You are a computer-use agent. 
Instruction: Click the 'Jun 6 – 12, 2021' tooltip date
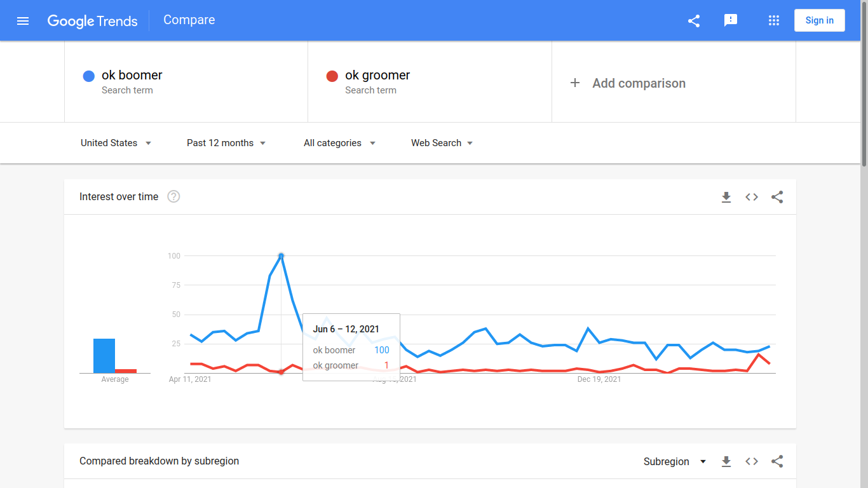point(346,329)
